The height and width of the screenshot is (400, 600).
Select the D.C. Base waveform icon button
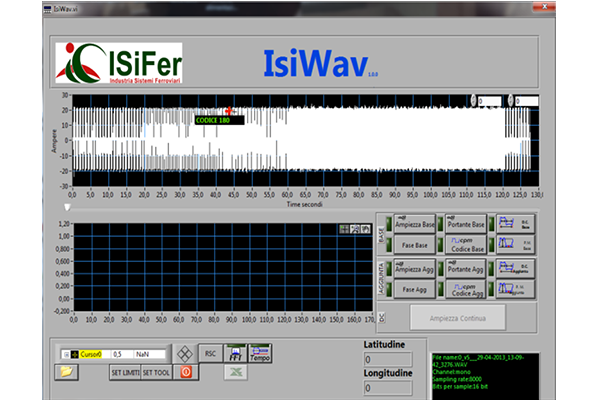[515, 223]
